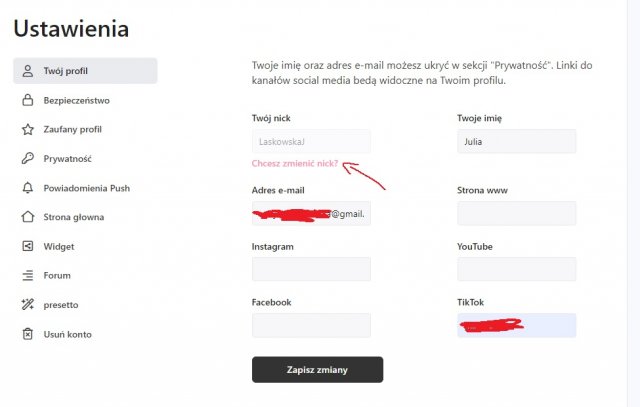Click the profile person icon in sidebar

pyautogui.click(x=28, y=71)
